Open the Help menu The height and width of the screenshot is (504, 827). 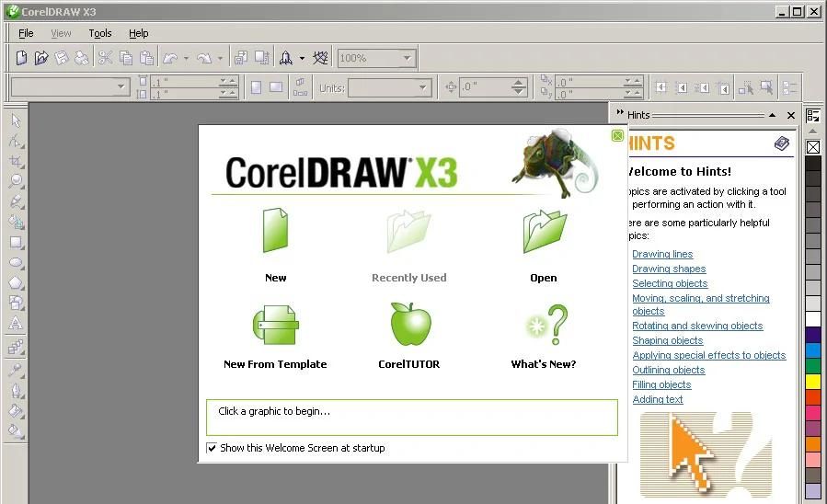coord(139,33)
